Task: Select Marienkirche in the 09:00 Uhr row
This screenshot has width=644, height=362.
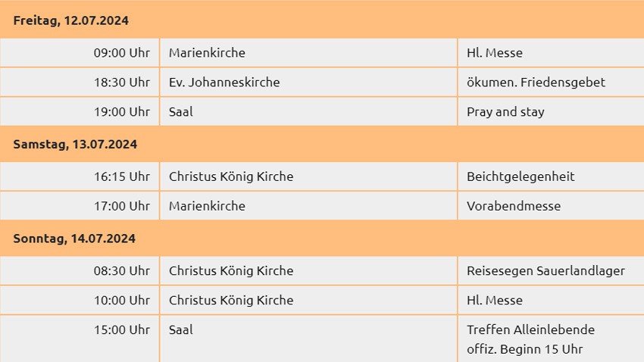Action: click(207, 53)
